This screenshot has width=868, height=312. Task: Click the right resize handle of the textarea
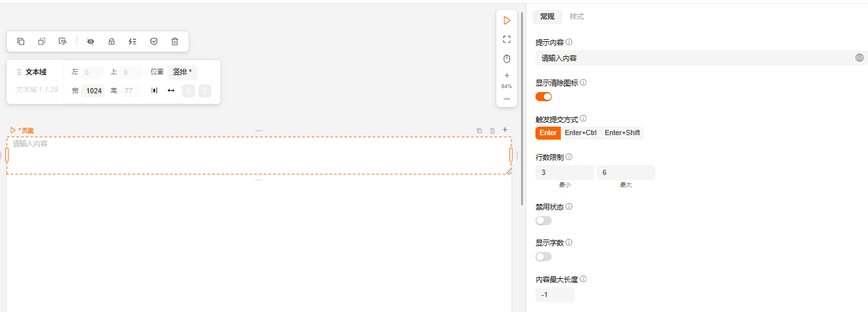511,155
